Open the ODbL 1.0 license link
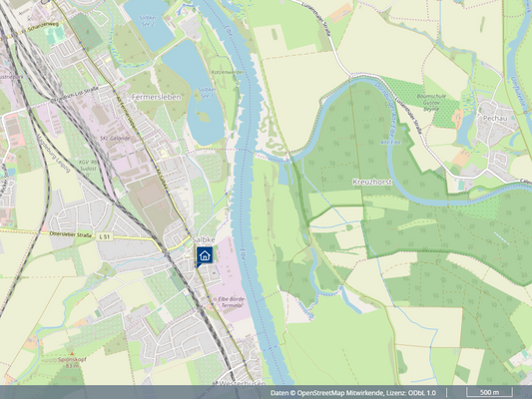 [421, 393]
